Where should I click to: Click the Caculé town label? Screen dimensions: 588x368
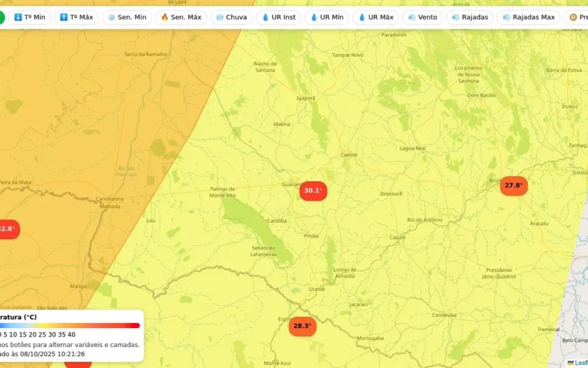point(398,238)
